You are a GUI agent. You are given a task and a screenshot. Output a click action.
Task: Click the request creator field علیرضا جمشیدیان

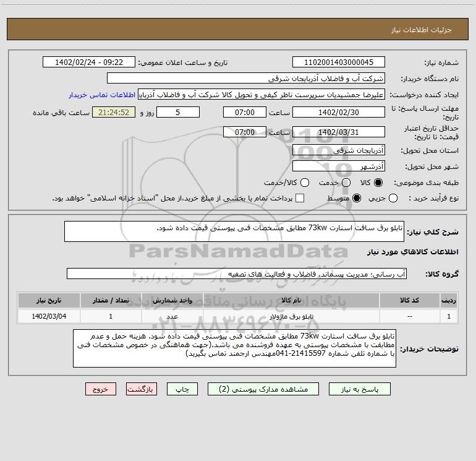[x=261, y=95]
